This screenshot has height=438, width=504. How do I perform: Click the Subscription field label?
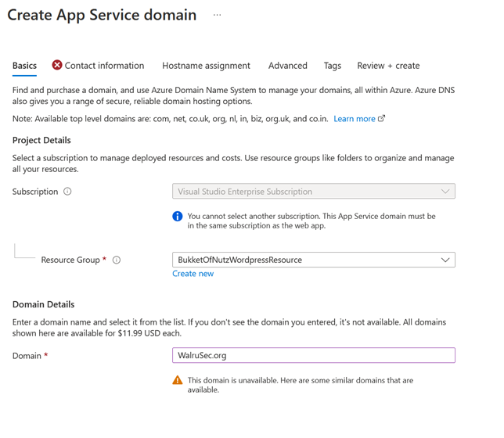click(x=35, y=192)
